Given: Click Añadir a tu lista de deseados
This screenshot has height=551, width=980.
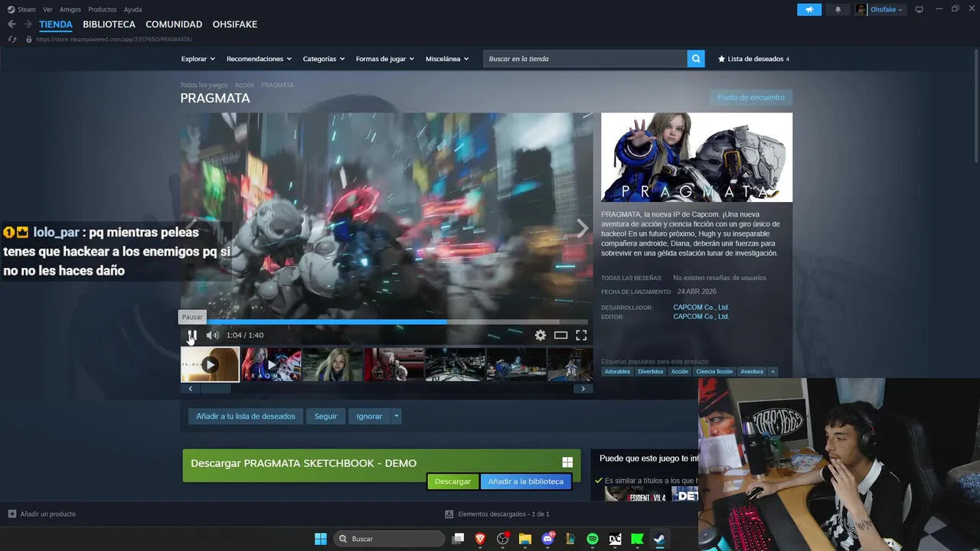Looking at the screenshot, I should [246, 416].
